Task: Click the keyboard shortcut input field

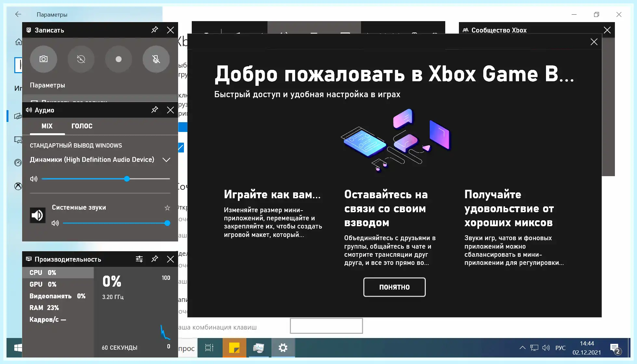Action: (x=326, y=326)
